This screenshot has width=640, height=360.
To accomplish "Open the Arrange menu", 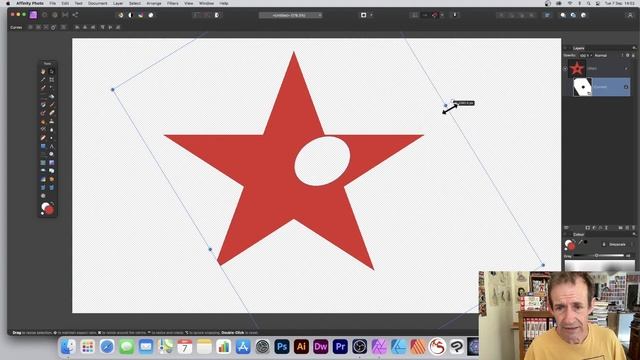I will 154,3.
